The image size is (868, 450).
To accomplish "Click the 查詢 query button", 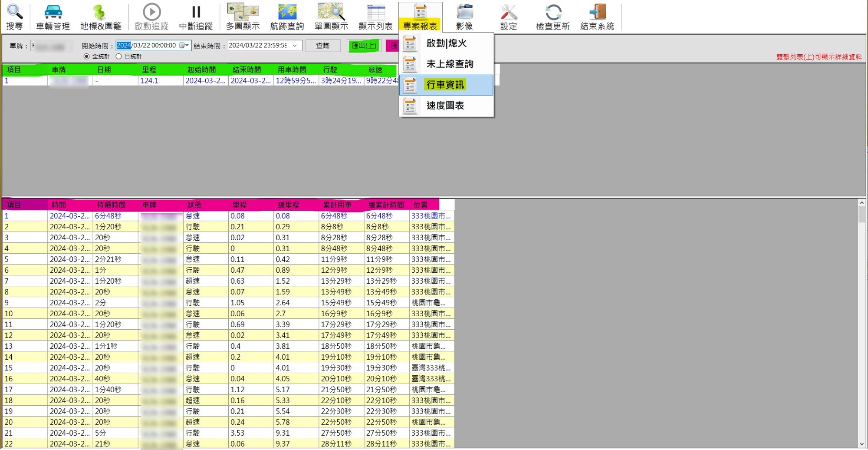I will [x=322, y=46].
